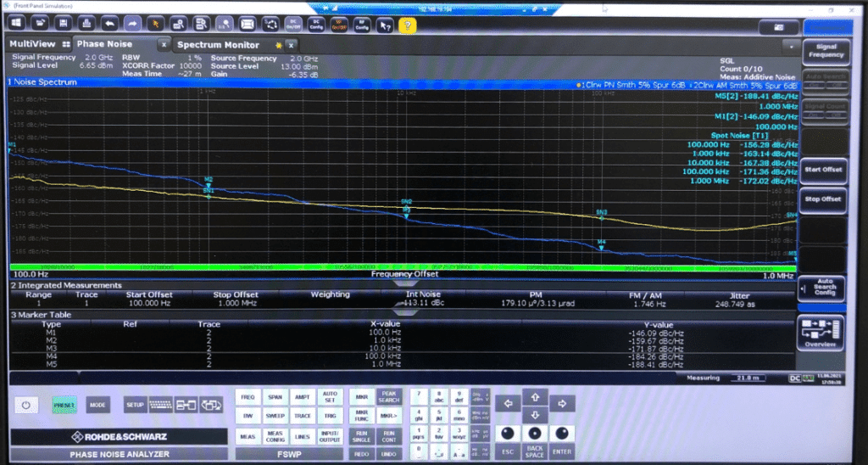Screen dimensions: 868x465
Task: Open the on-screen keyboard icon
Action: (x=159, y=405)
